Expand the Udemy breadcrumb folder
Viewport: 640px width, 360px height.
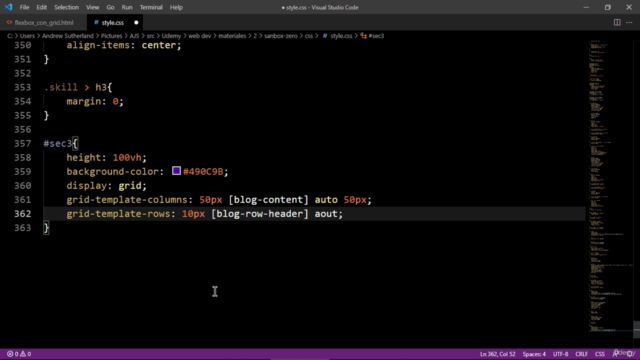coord(171,36)
